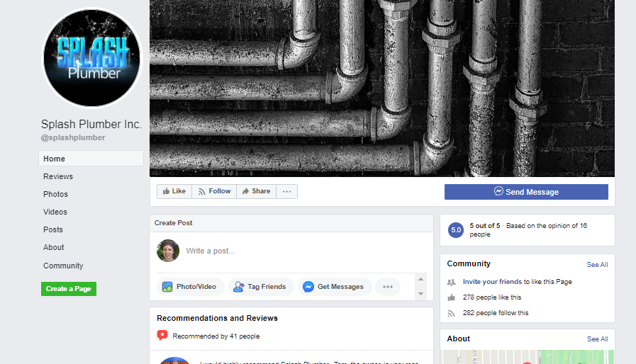This screenshot has width=636, height=364.
Task: Like the Splash Plumber page
Action: (174, 191)
